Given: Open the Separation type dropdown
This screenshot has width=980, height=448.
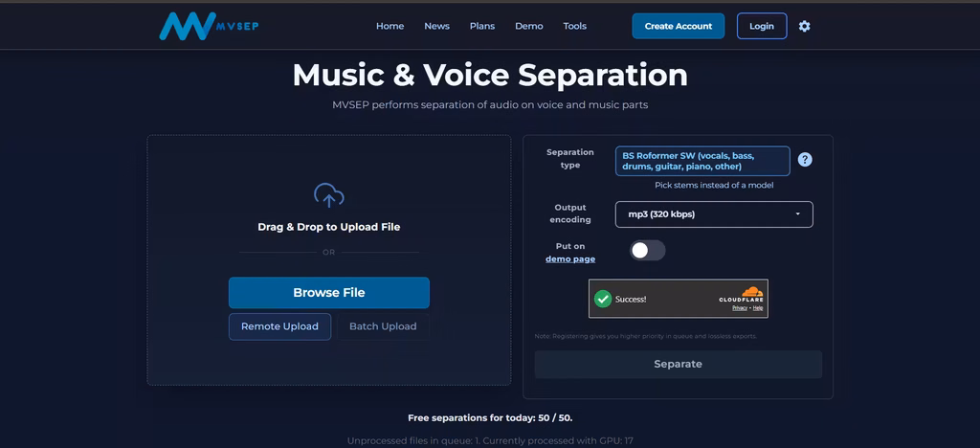Looking at the screenshot, I should pos(702,161).
